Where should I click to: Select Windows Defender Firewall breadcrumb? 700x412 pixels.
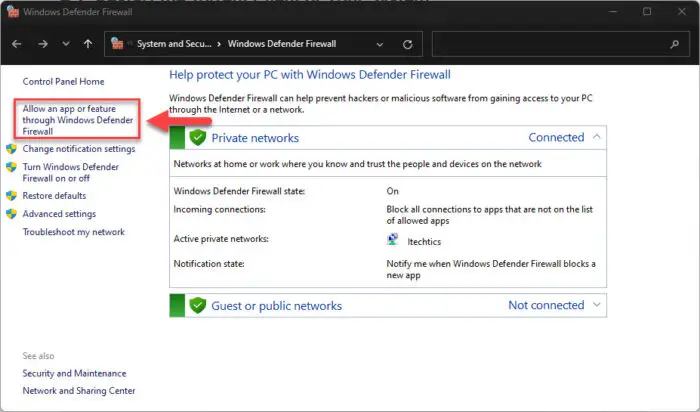point(282,44)
